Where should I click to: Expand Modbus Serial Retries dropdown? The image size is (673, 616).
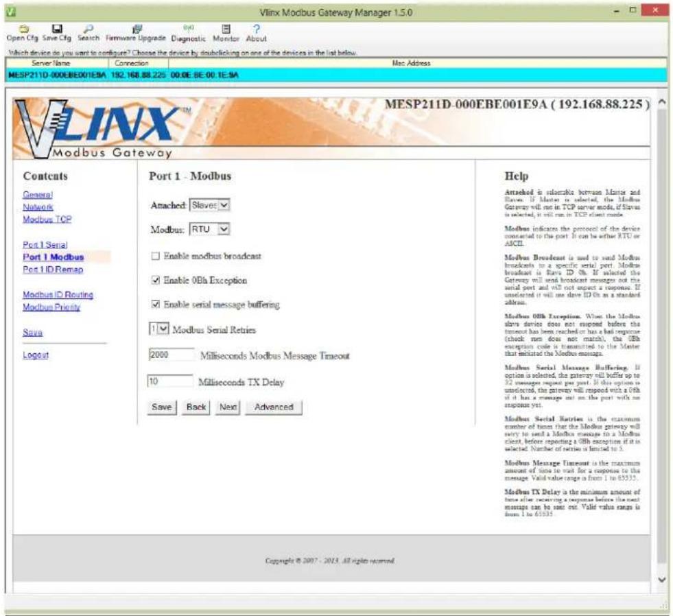158,329
